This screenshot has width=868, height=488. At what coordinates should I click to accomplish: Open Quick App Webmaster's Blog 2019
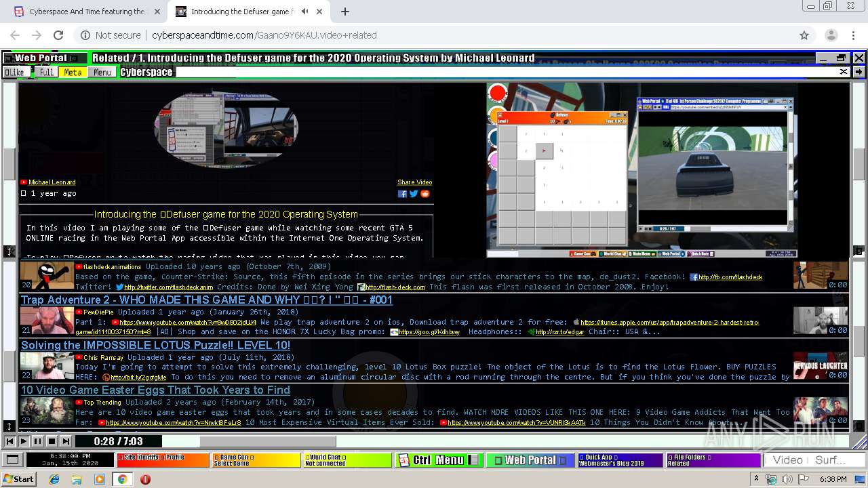pos(620,460)
